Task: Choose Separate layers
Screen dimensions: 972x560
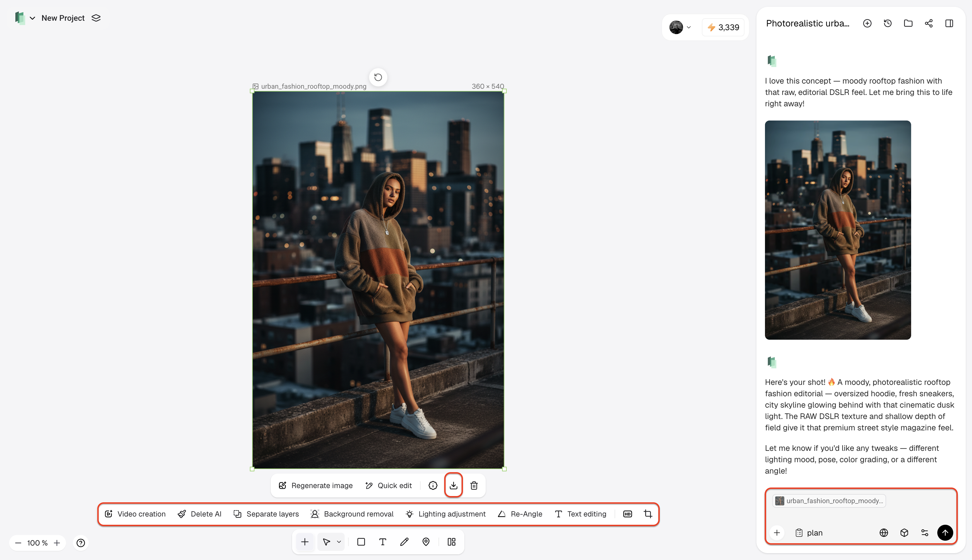Action: coord(266,514)
